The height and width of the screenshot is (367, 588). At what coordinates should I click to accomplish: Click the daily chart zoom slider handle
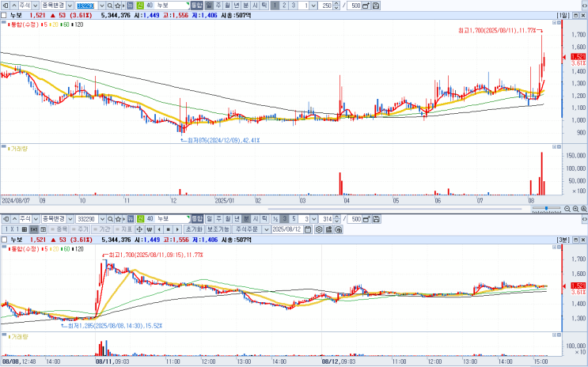[547, 208]
